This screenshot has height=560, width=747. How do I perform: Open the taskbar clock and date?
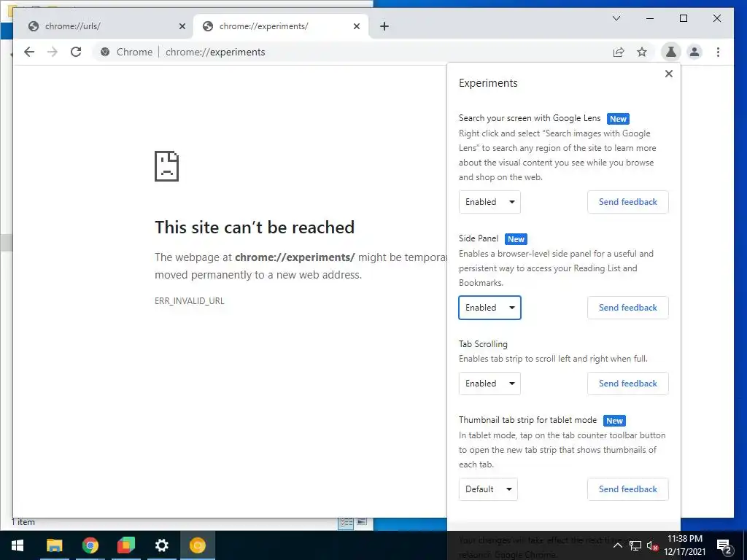tap(684, 545)
